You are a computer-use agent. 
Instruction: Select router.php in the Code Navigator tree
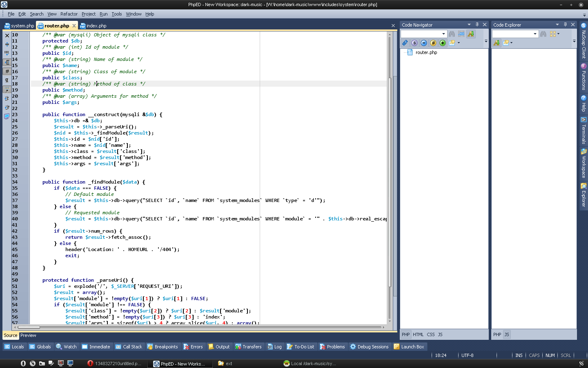click(x=426, y=52)
